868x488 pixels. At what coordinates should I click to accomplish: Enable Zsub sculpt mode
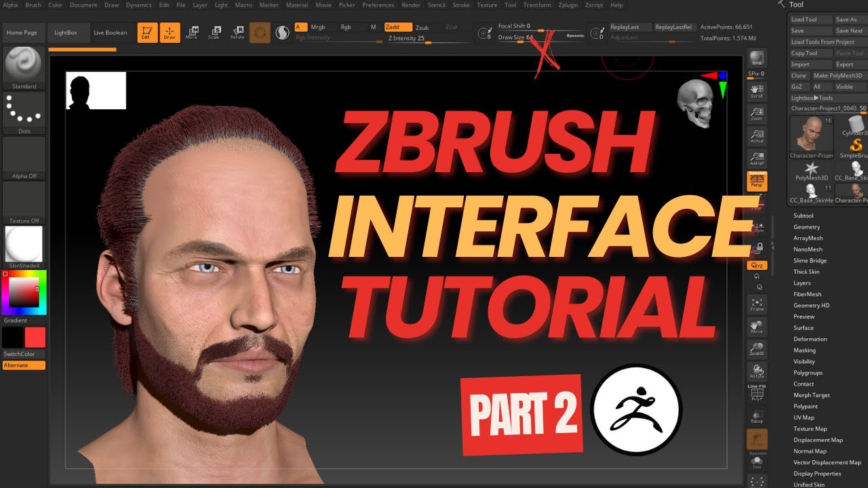click(422, 28)
